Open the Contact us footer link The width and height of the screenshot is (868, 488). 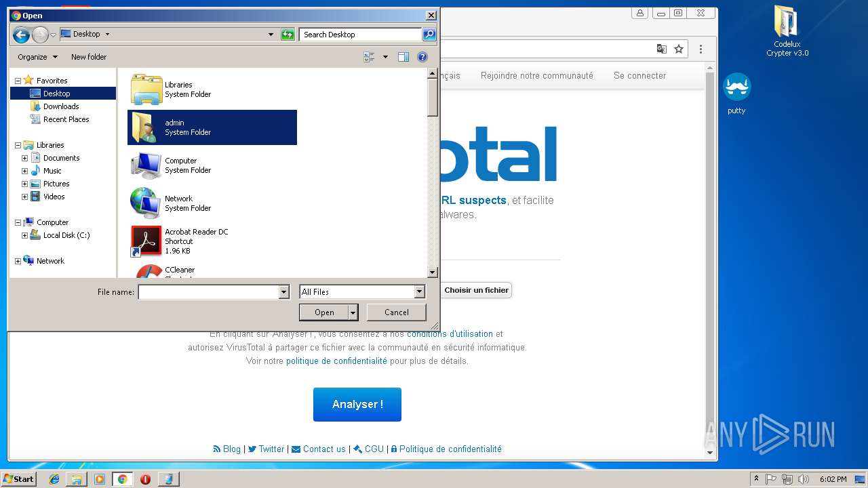point(319,449)
